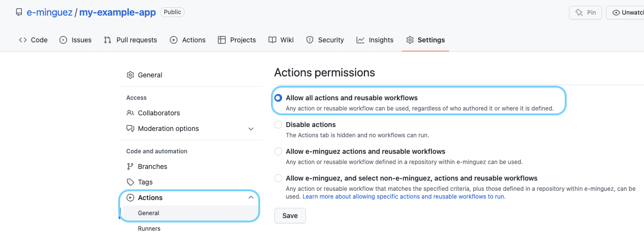Choose Allow e-minguez actions and reusable workflows

tap(278, 151)
